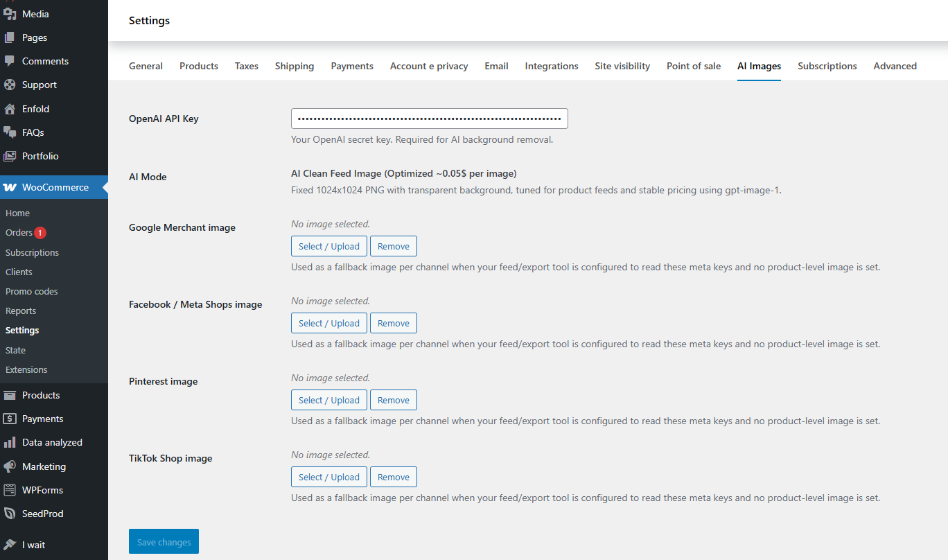
Task: Click the Facebook / Meta Shops image label
Action: coord(195,304)
